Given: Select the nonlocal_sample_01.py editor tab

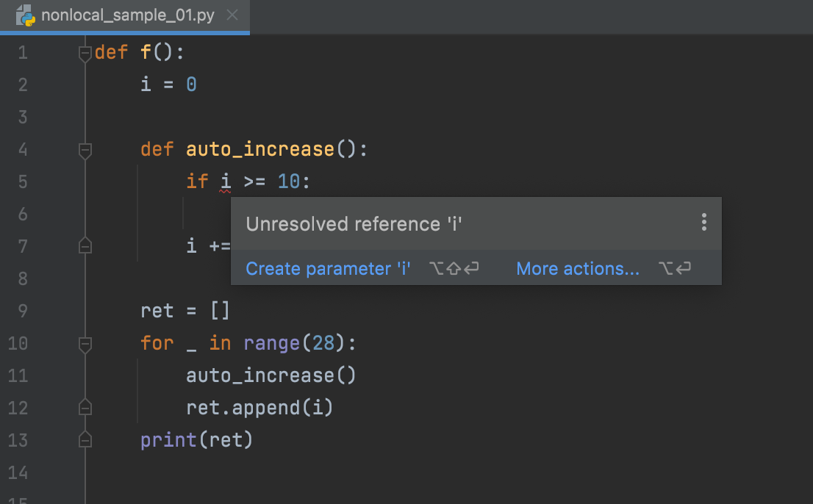Looking at the screenshot, I should pos(128,15).
